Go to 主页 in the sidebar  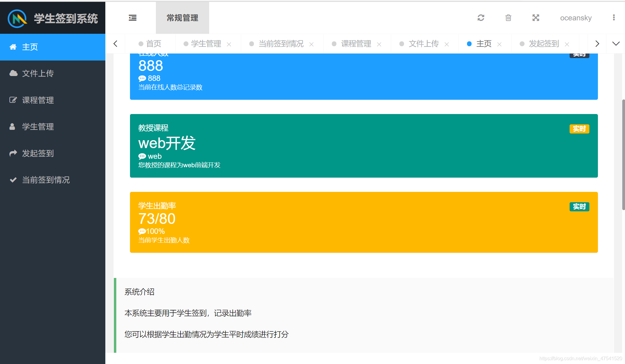coord(53,47)
